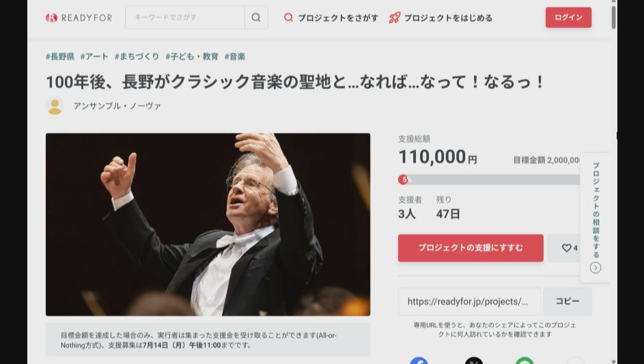Click the rocket プロジェクトをはじめる icon

394,18
